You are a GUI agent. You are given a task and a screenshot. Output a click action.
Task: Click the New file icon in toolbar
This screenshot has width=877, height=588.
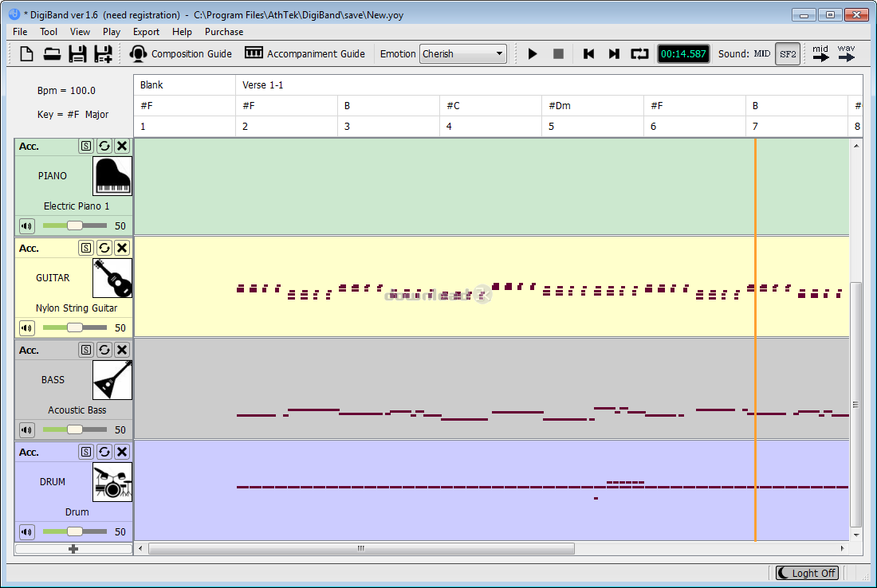(x=26, y=54)
